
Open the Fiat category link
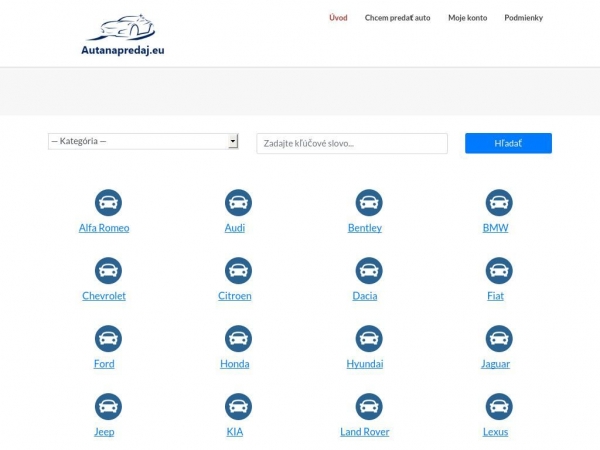496,296
